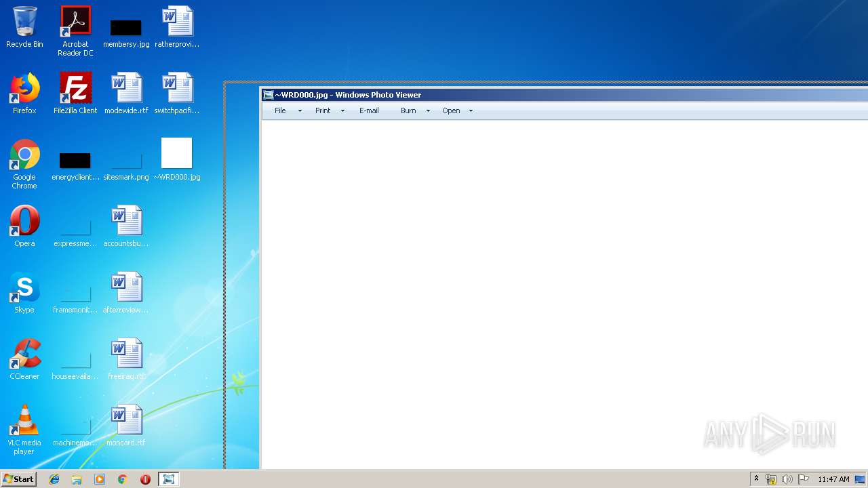Screen dimensions: 868x488
Task: Launch Opera from the taskbar
Action: click(x=145, y=479)
